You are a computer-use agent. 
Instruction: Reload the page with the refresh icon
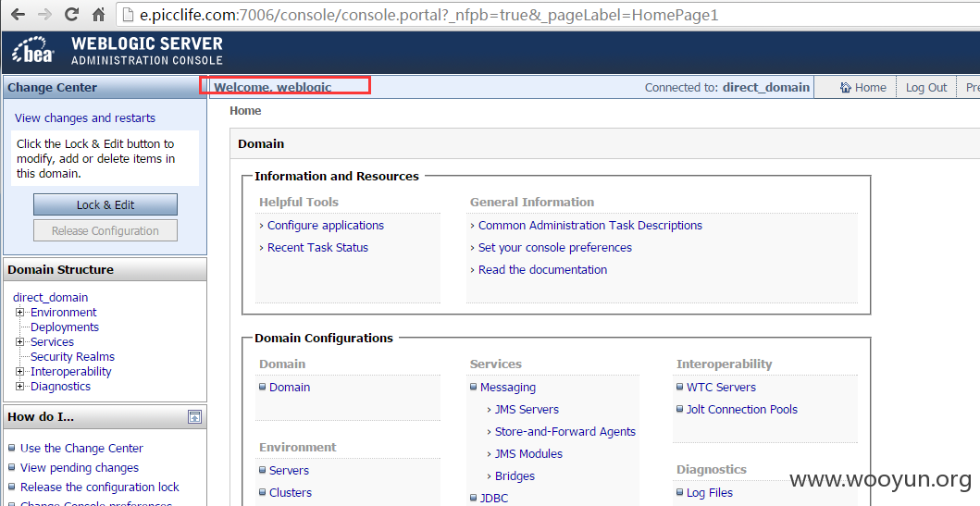click(72, 14)
